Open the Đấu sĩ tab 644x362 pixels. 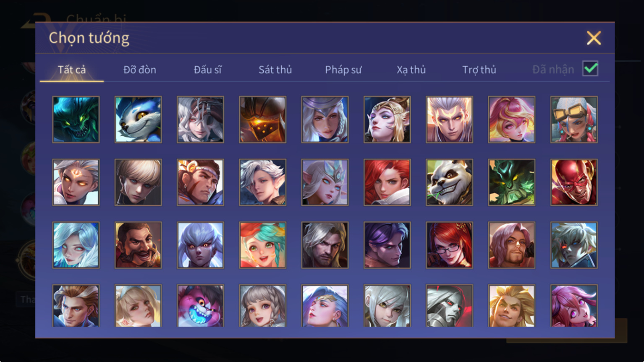[x=207, y=70]
